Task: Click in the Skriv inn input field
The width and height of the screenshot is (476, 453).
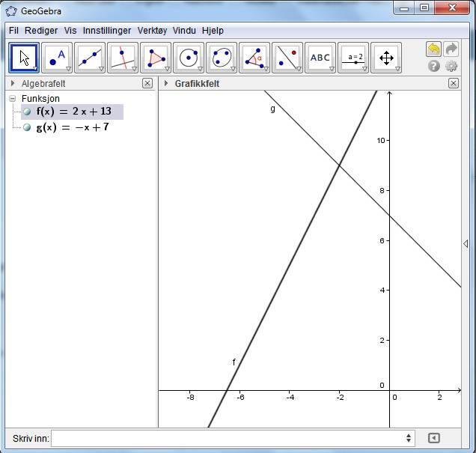Action: pos(233,438)
